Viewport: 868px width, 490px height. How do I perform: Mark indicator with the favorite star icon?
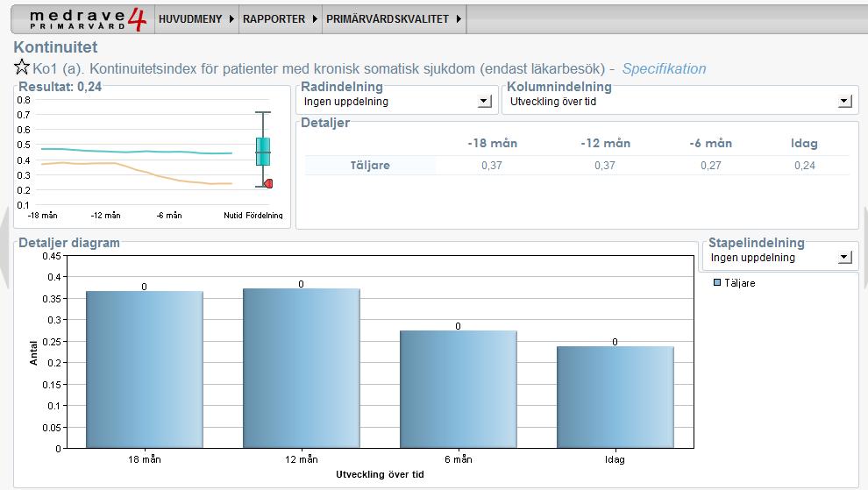tap(22, 67)
